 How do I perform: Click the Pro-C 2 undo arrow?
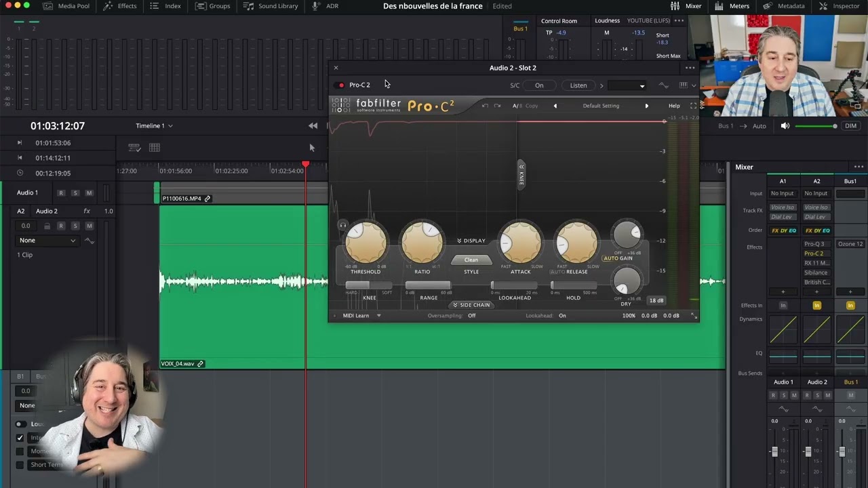(485, 106)
